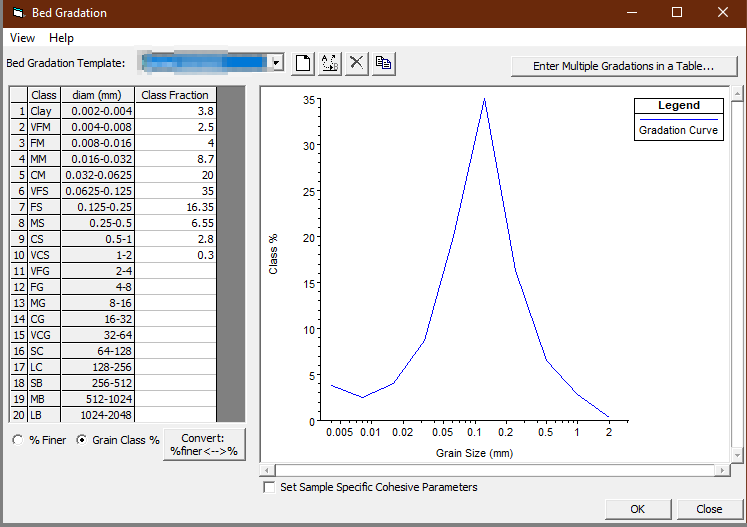Viewport: 747px width, 527px height.
Task: Expand the Bed Gradation Template dropdown
Action: click(x=276, y=63)
